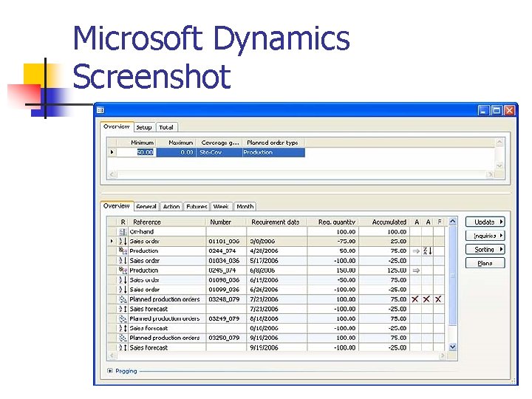Click scroll down arrow of lower grid

pyautogui.click(x=453, y=347)
